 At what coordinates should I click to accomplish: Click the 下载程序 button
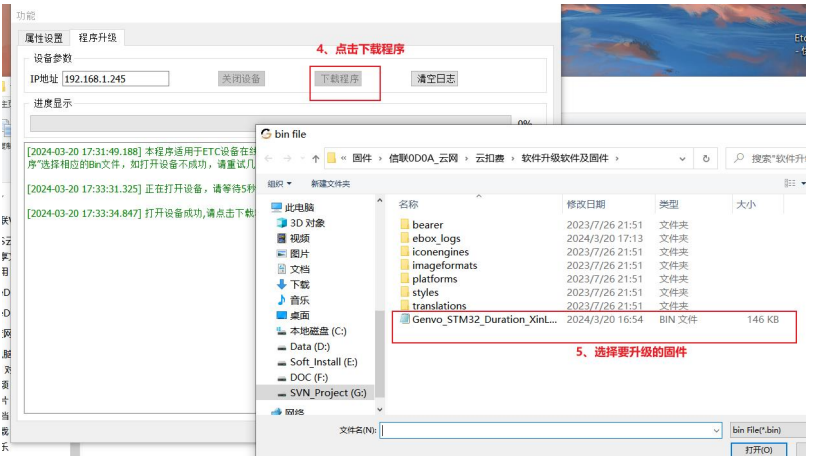[x=340, y=79]
